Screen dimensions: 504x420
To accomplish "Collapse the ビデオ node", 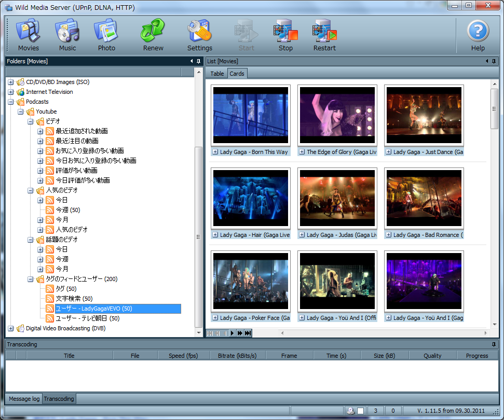I will [x=30, y=121].
